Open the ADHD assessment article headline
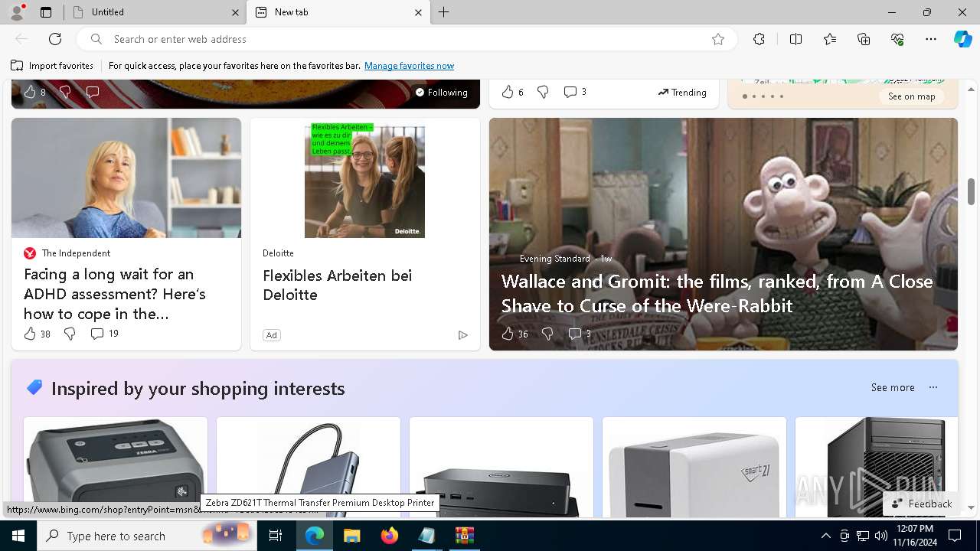Screen dimensions: 980x551 [115, 294]
